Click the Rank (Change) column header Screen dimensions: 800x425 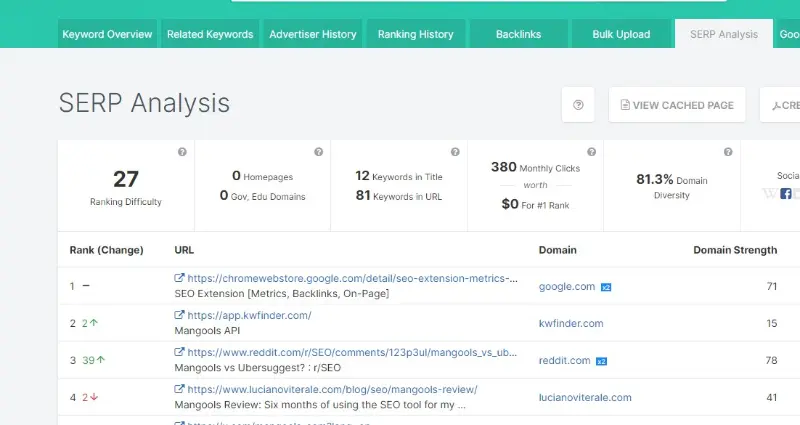[x=106, y=250]
